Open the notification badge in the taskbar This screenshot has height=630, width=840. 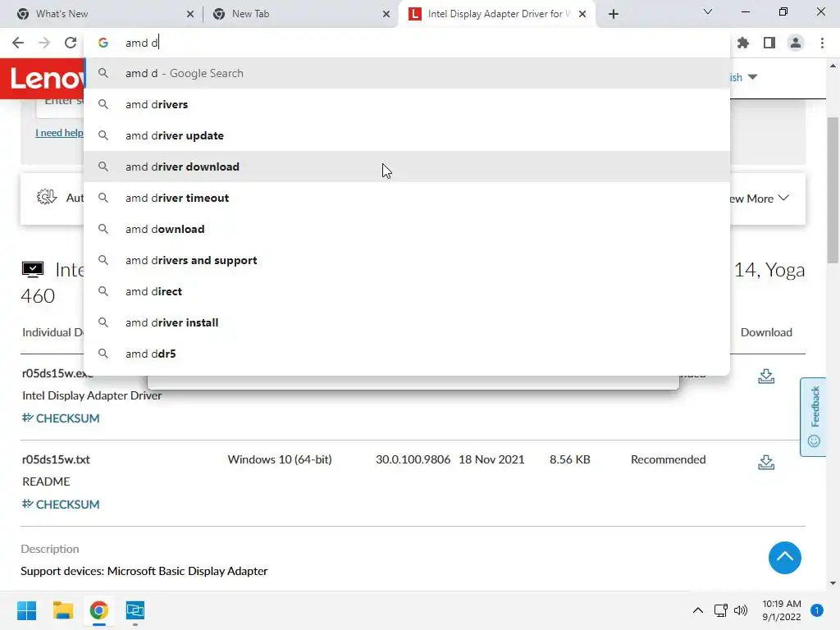coord(816,610)
